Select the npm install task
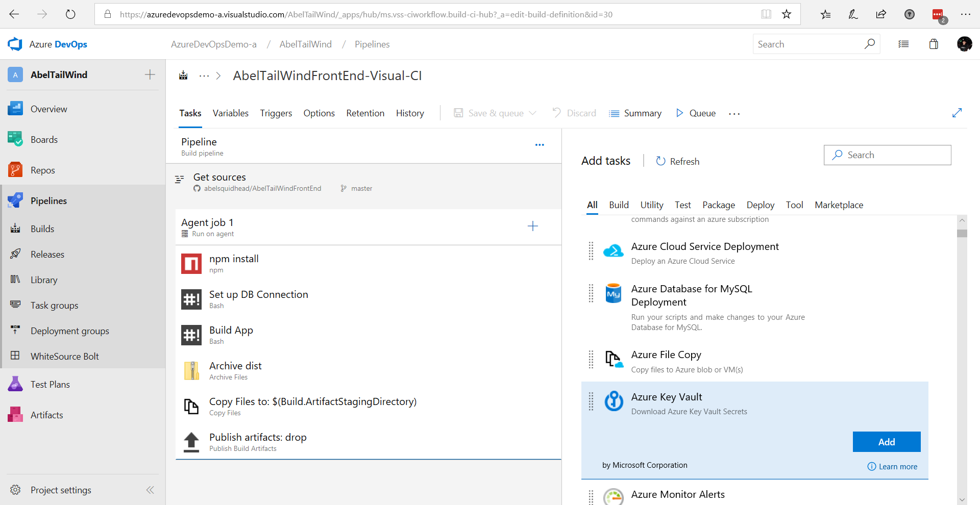The image size is (980, 505). [x=369, y=264]
